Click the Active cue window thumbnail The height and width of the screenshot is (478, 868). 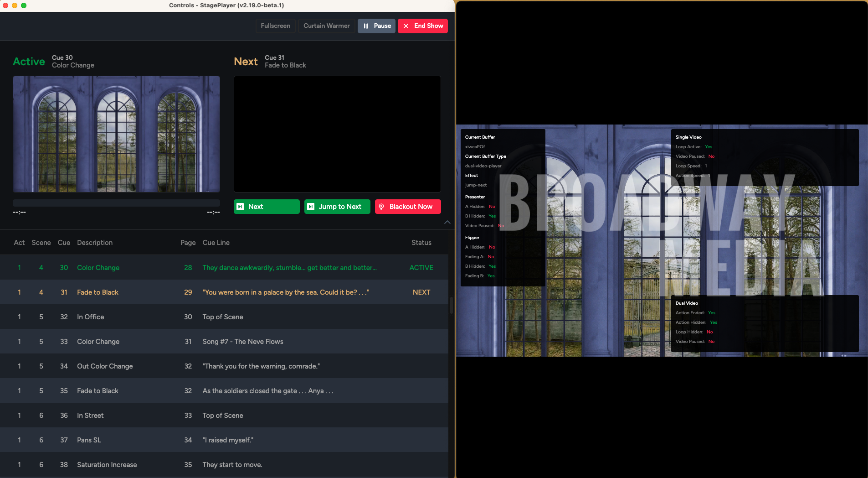pyautogui.click(x=116, y=134)
